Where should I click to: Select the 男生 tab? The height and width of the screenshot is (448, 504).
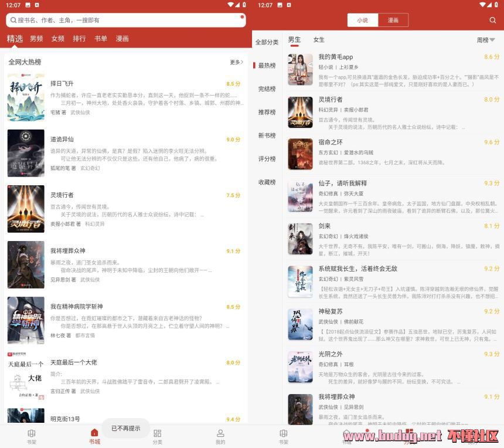[x=294, y=39]
